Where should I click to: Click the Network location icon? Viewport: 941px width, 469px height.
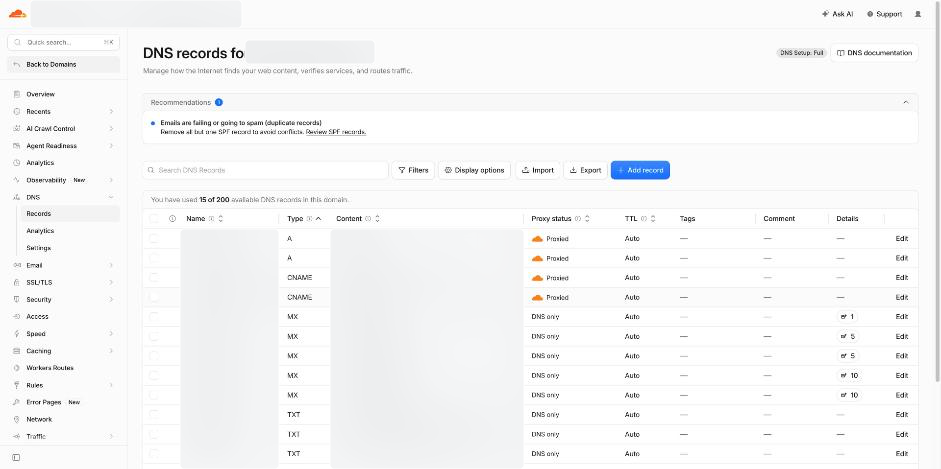tap(17, 419)
